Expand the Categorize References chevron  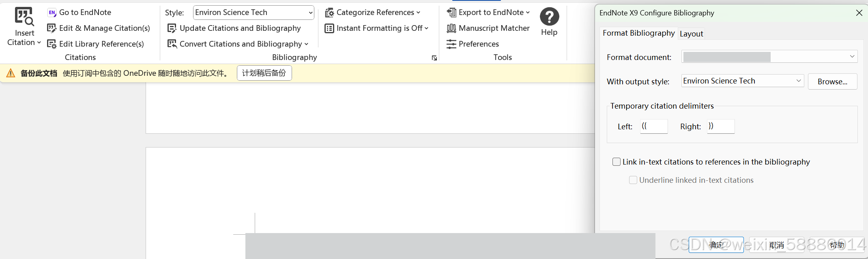tap(418, 13)
